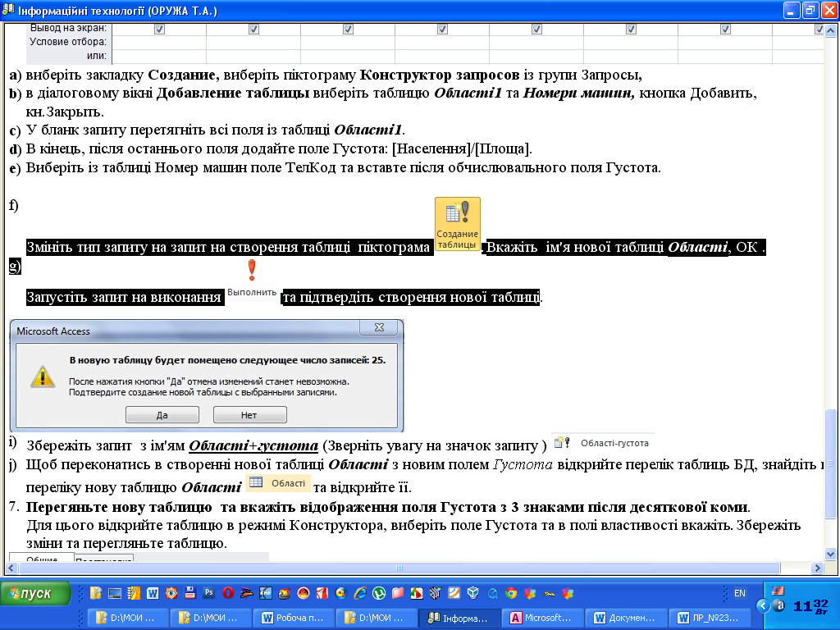Click the vertical scrollbar down arrow
Screen dimensions: 840x630
tap(830, 554)
